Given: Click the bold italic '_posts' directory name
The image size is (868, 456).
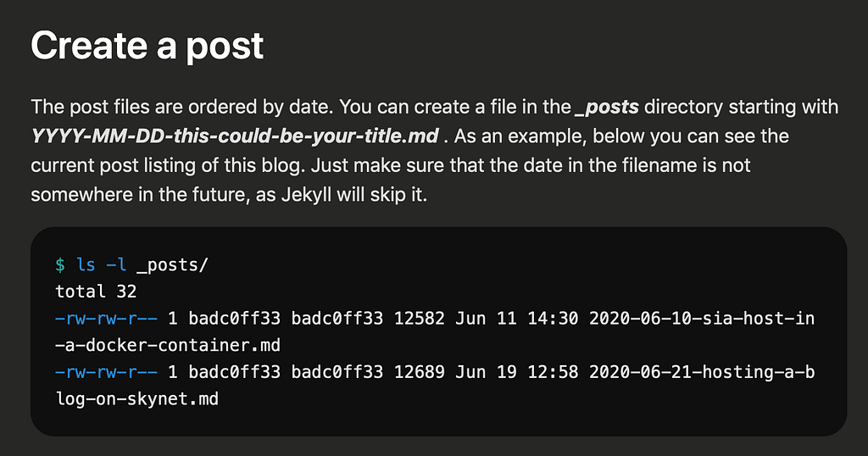Looking at the screenshot, I should 607,106.
